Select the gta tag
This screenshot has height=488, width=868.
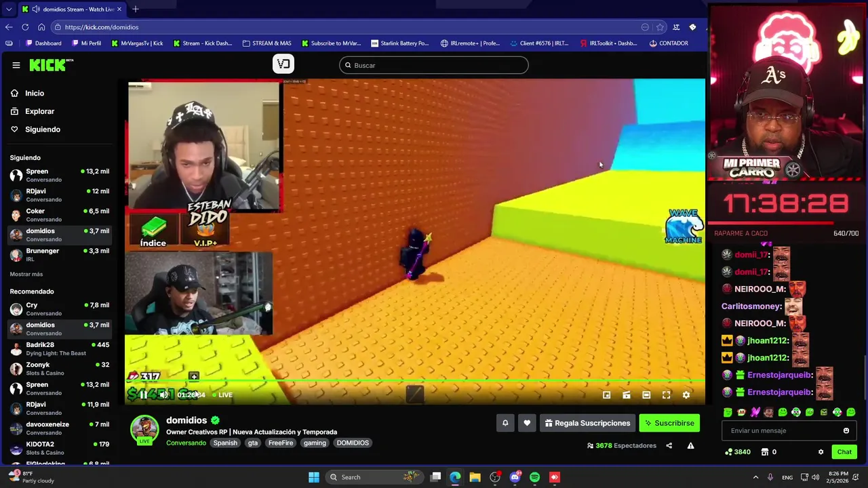pos(253,443)
